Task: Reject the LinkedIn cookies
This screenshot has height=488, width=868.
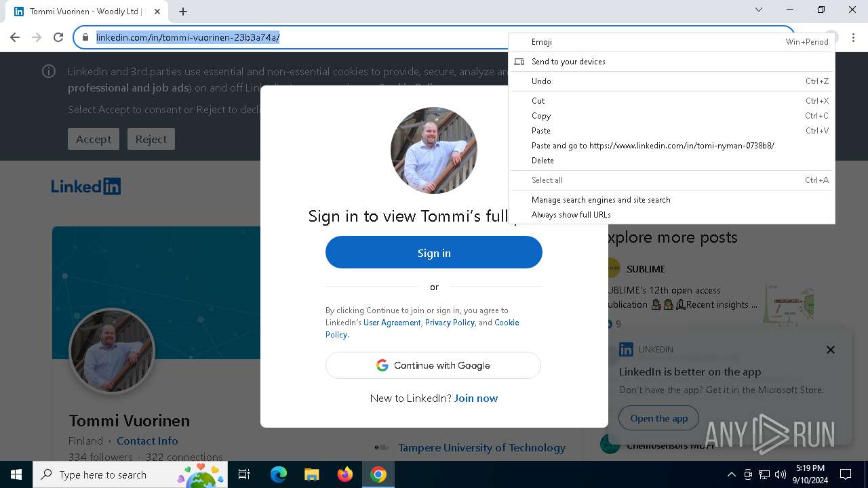Action: coord(151,139)
